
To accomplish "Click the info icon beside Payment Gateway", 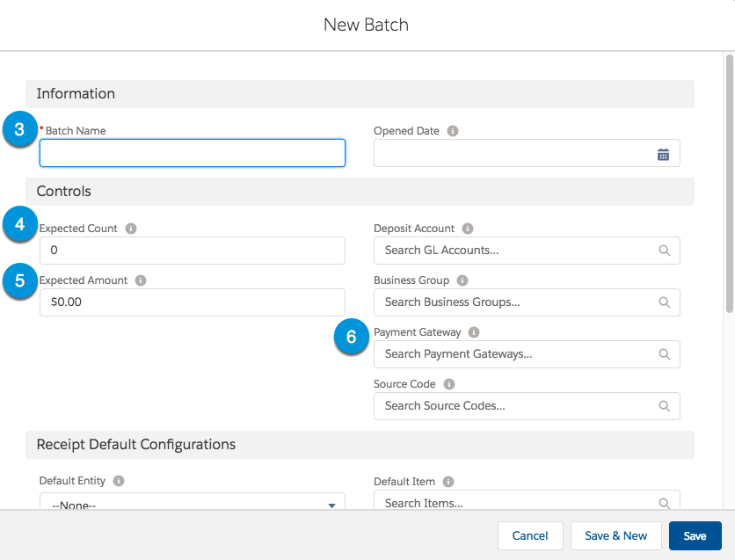I will point(473,331).
